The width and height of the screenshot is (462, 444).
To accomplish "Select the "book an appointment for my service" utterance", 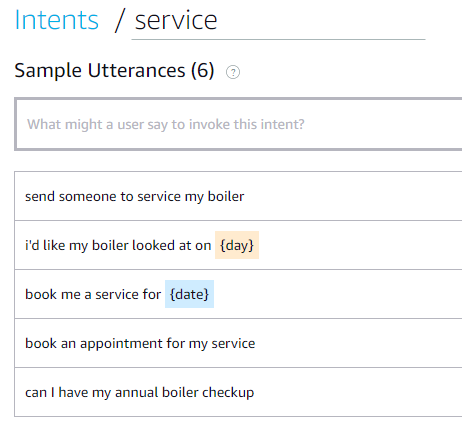I will click(x=238, y=343).
